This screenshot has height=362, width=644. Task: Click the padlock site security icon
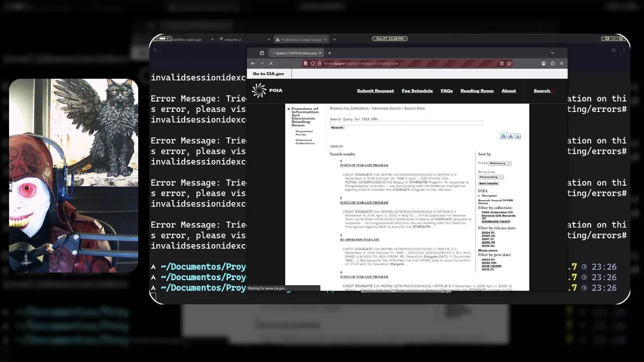click(x=319, y=63)
